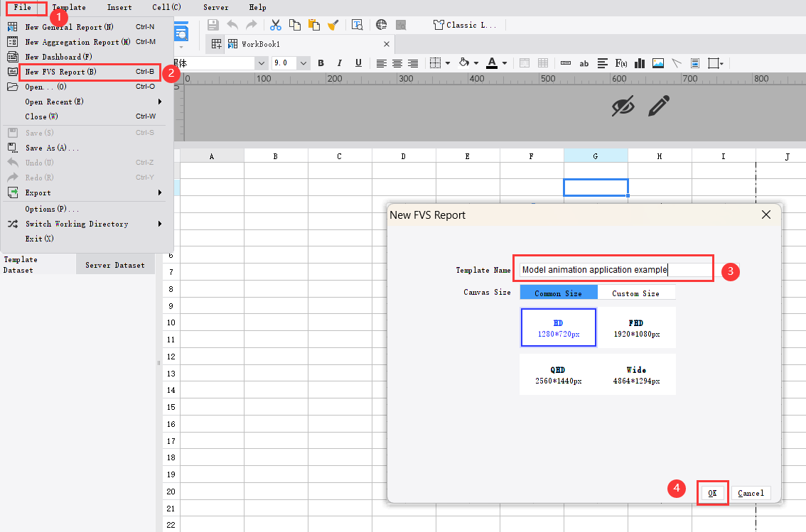Open the font size dropdown

[x=303, y=63]
